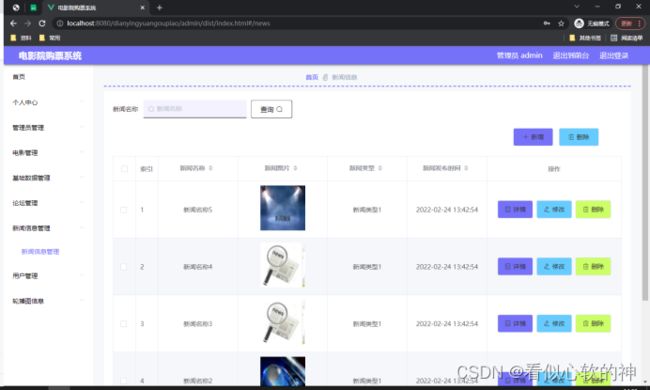Open the first bookmarks folder

pyautogui.click(x=21, y=38)
